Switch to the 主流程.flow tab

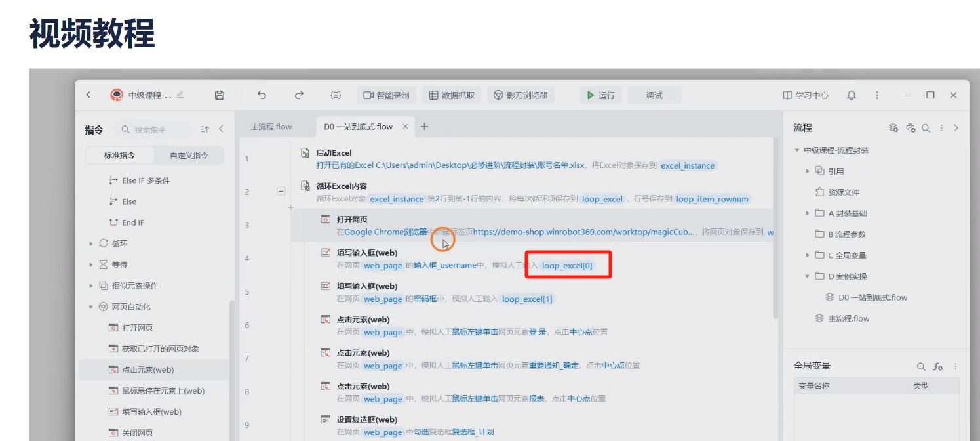[x=271, y=127]
